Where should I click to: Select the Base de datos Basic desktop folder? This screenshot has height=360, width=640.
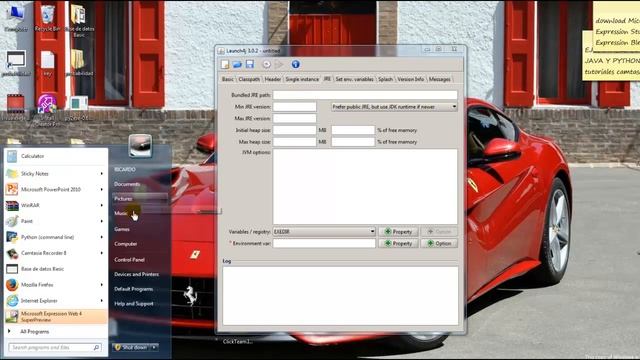pos(79,20)
